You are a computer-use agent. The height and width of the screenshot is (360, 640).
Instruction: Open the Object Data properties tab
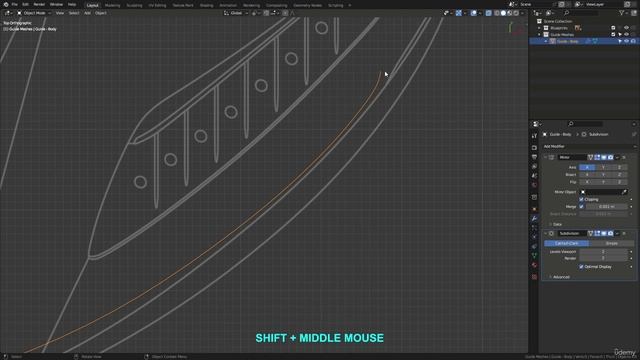point(534,256)
